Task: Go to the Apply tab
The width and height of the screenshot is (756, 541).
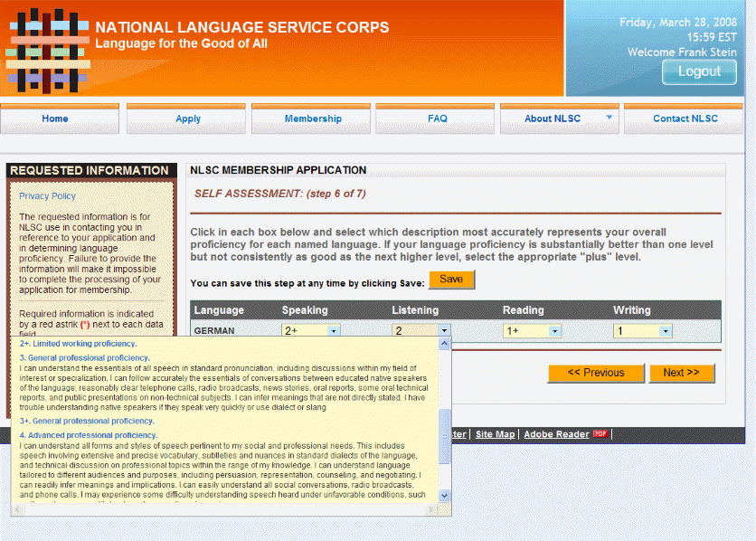Action: point(186,119)
